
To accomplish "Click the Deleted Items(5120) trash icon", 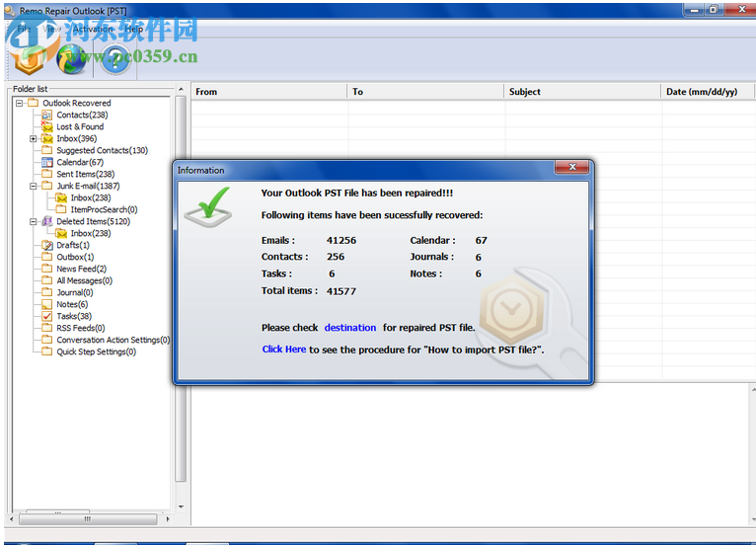I will click(x=46, y=221).
